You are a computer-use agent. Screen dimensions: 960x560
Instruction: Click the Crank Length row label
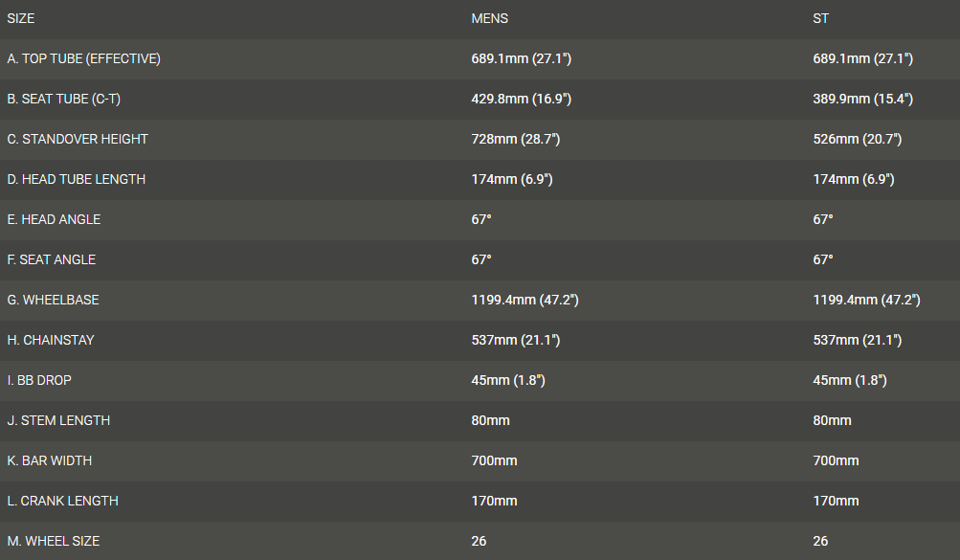pos(62,501)
